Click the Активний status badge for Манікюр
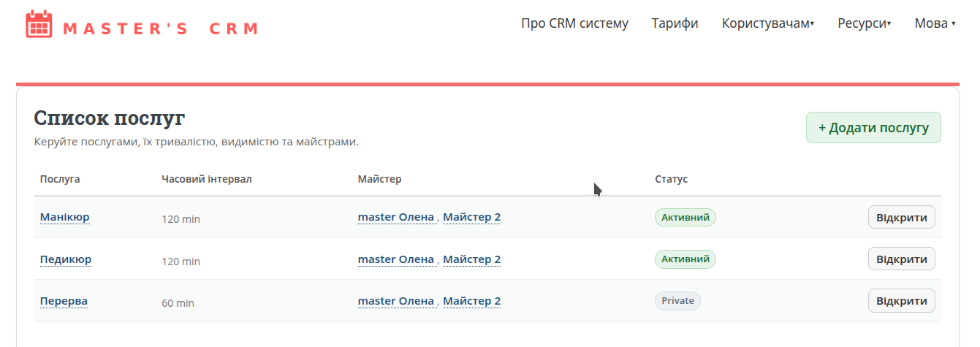This screenshot has width=980, height=347. [685, 217]
